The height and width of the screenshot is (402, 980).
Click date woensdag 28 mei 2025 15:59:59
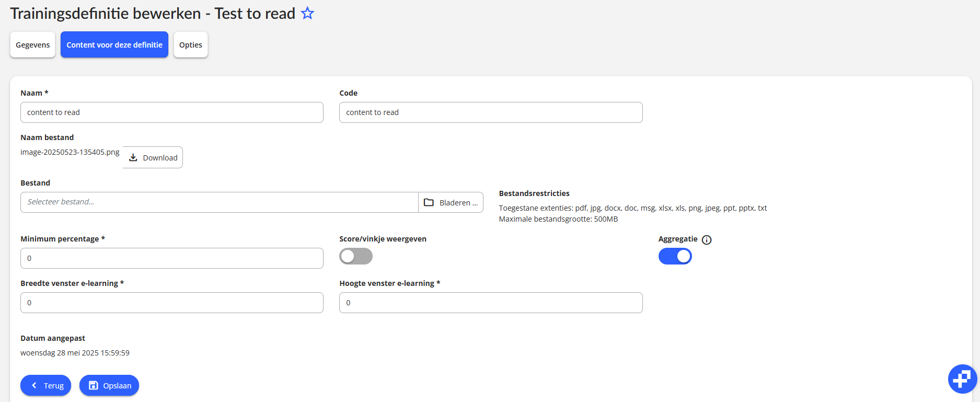pos(75,353)
